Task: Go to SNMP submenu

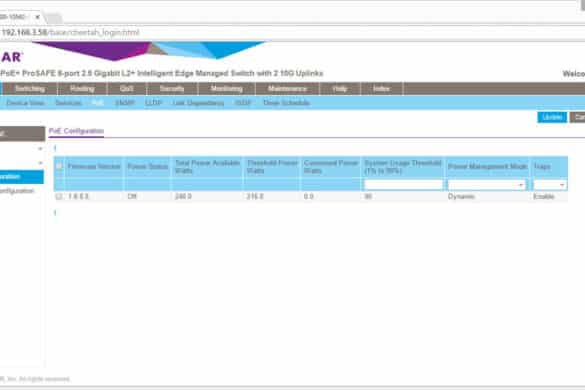Action: pyautogui.click(x=125, y=103)
